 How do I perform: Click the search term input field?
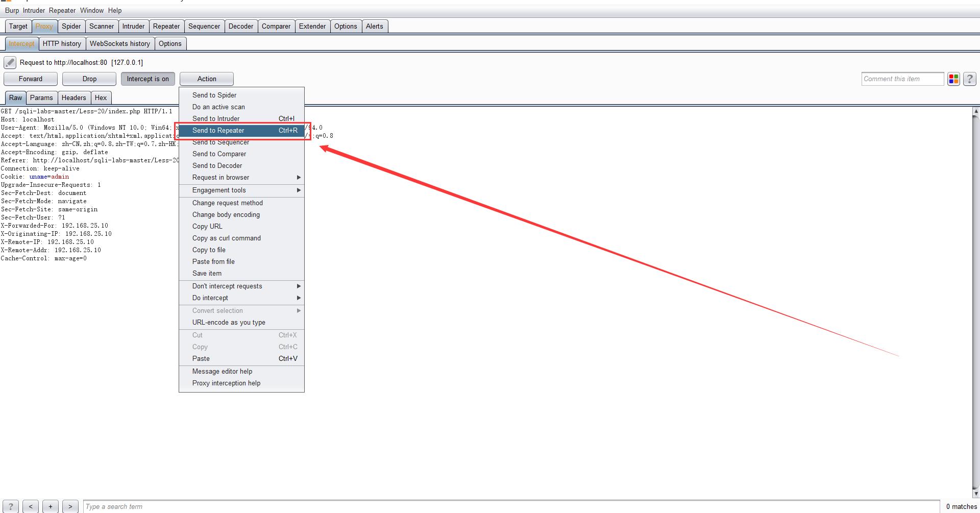(511, 506)
